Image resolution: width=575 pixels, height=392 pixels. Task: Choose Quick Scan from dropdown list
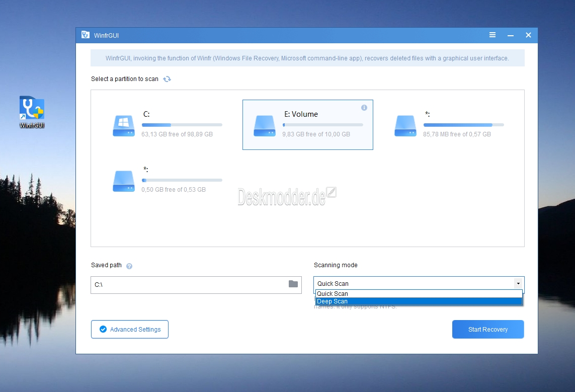pos(419,294)
